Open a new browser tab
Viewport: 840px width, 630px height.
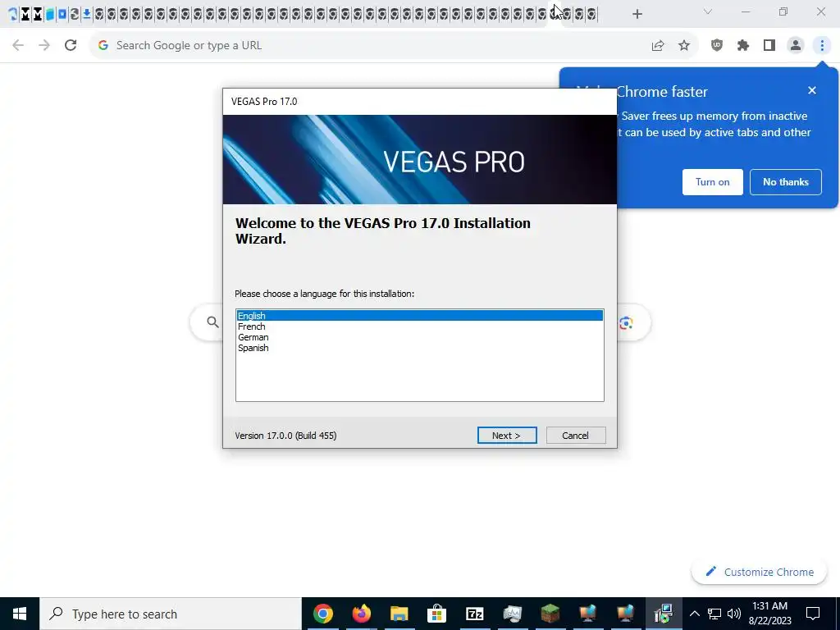[x=637, y=14]
